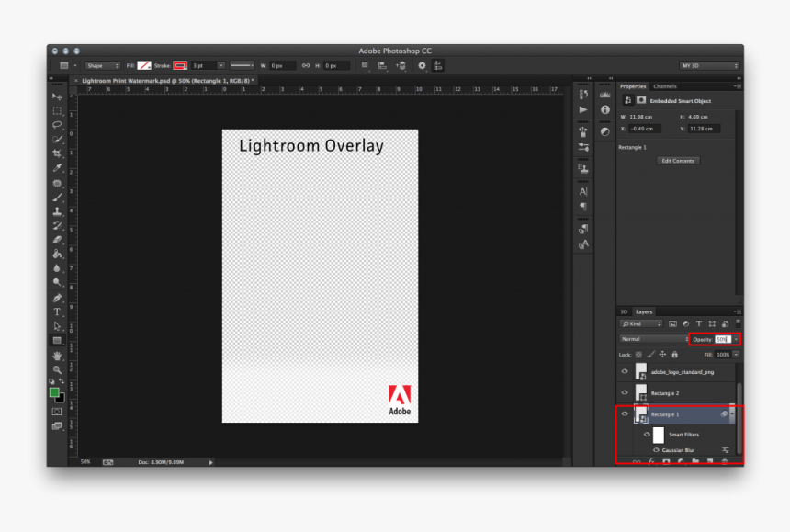Select the Dodge tool

(x=57, y=283)
